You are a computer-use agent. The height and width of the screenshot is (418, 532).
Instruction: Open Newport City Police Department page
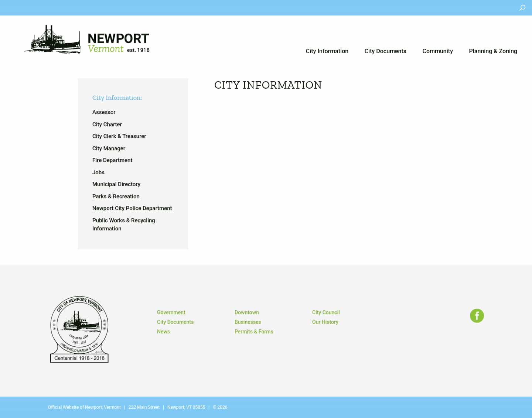pyautogui.click(x=132, y=208)
